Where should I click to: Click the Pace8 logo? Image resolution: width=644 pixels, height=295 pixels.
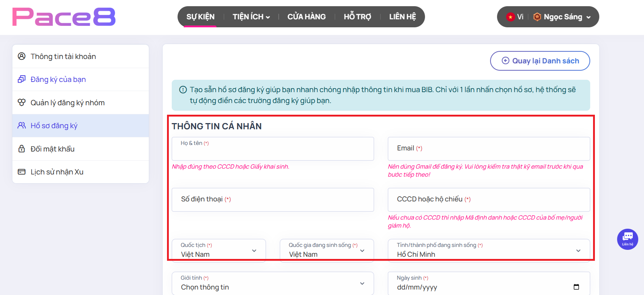pos(64,17)
